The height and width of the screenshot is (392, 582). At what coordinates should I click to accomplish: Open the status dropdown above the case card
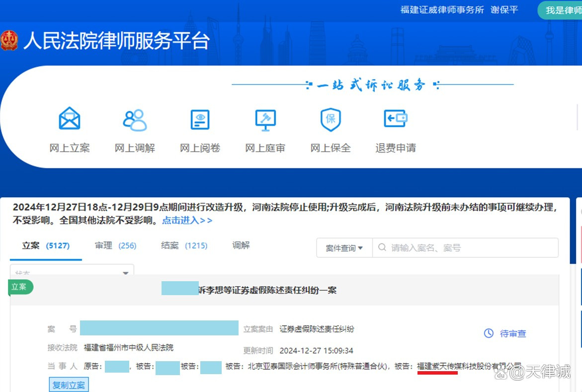(x=72, y=272)
